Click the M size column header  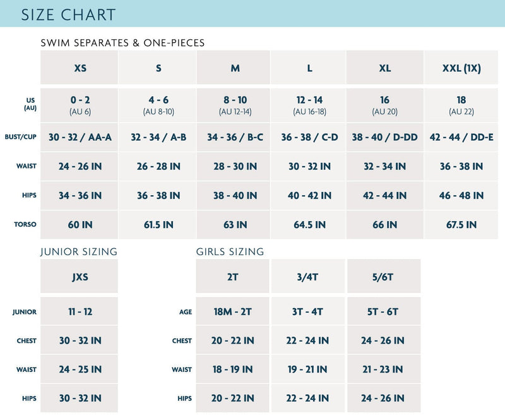pyautogui.click(x=234, y=68)
